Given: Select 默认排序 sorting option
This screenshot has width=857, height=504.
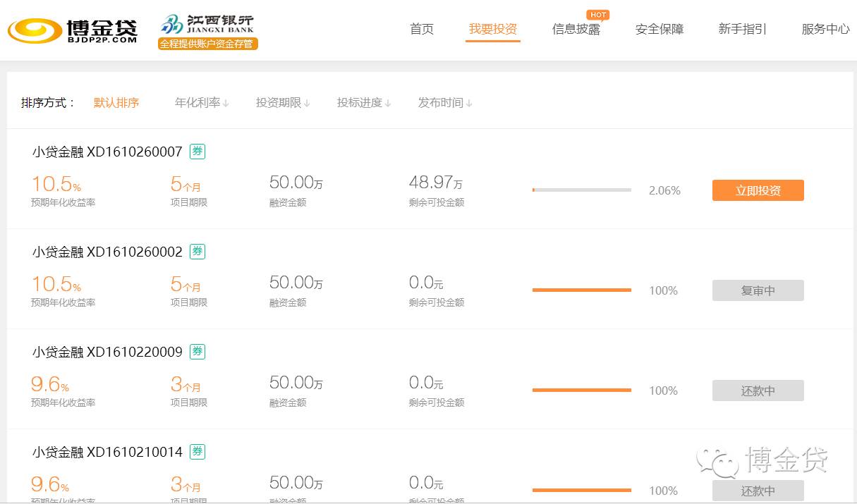Looking at the screenshot, I should (x=116, y=103).
